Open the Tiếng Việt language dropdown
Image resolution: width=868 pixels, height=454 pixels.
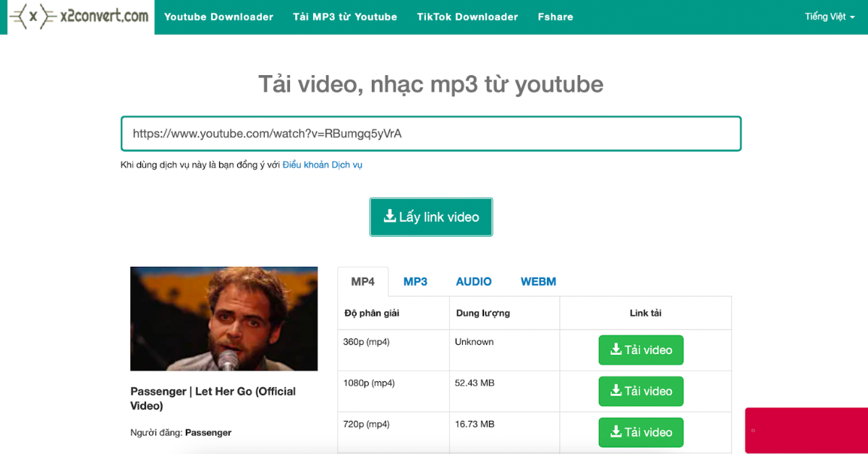[x=830, y=17]
